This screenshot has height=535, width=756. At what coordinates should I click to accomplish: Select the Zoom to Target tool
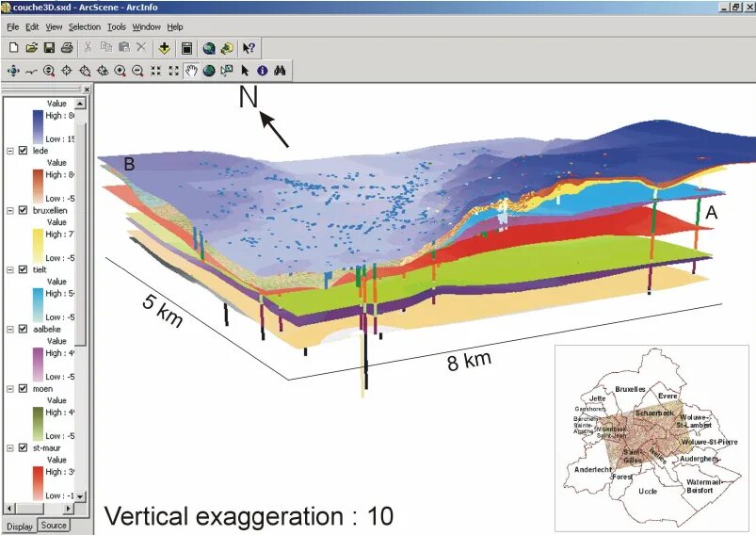click(x=85, y=71)
